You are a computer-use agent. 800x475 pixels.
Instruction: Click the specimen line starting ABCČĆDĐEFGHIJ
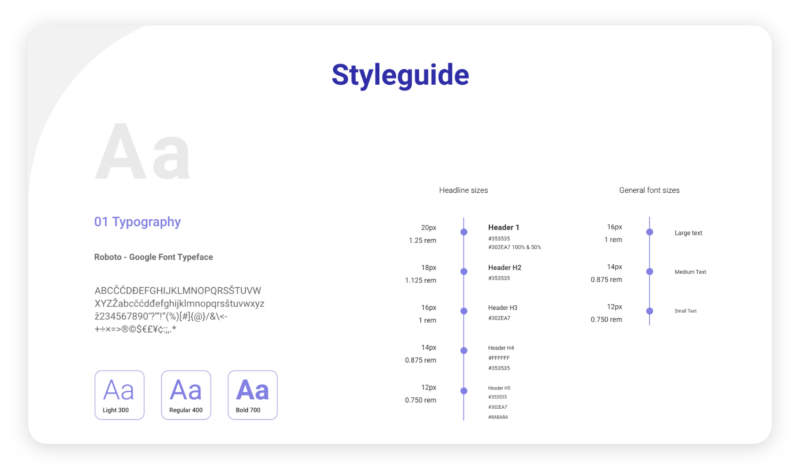click(x=178, y=290)
